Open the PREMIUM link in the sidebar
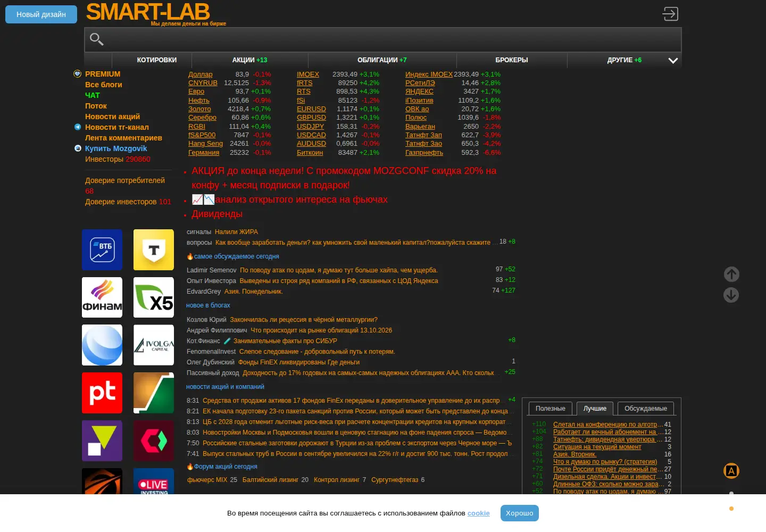This screenshot has height=532, width=766. coord(103,74)
